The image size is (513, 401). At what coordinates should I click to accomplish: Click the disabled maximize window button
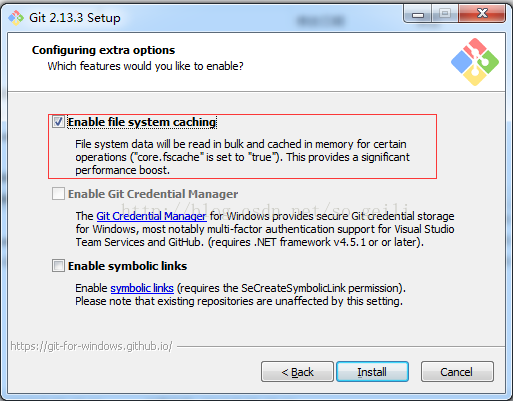[x=445, y=14]
